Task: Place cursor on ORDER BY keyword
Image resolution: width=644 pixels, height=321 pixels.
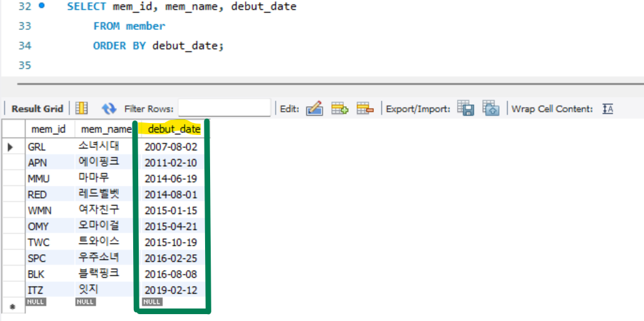Action: [x=119, y=46]
